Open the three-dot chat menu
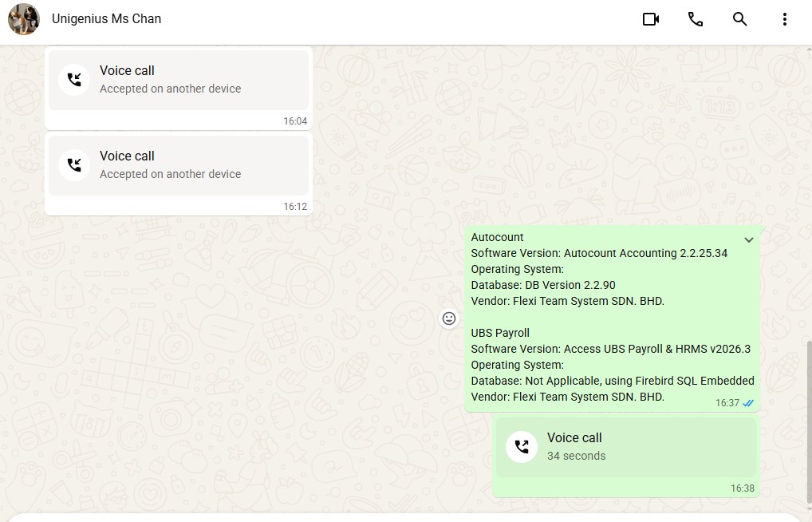The image size is (812, 522). pyautogui.click(x=785, y=19)
